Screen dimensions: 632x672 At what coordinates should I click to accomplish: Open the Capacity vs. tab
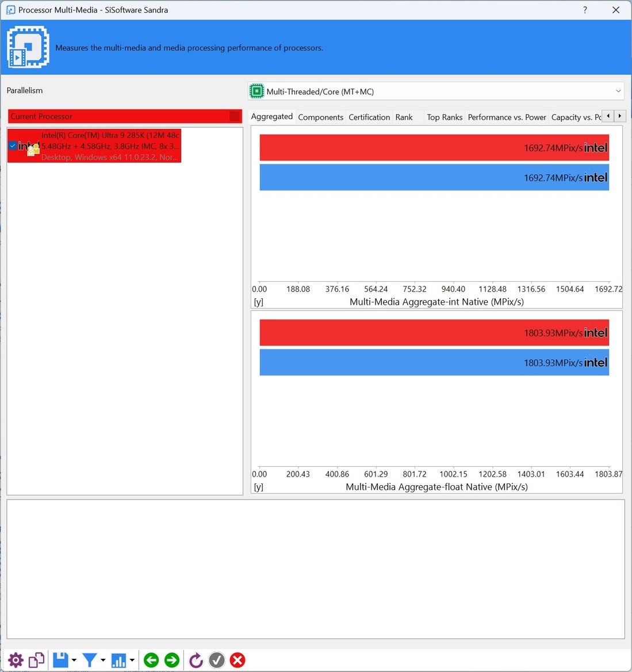(x=576, y=117)
